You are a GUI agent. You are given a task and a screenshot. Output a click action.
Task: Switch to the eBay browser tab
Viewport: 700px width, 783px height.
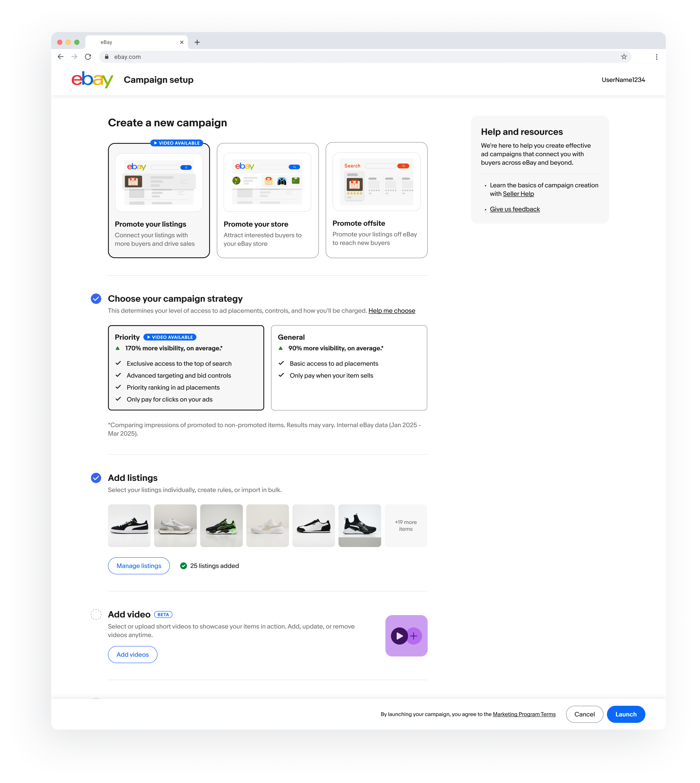pos(137,42)
